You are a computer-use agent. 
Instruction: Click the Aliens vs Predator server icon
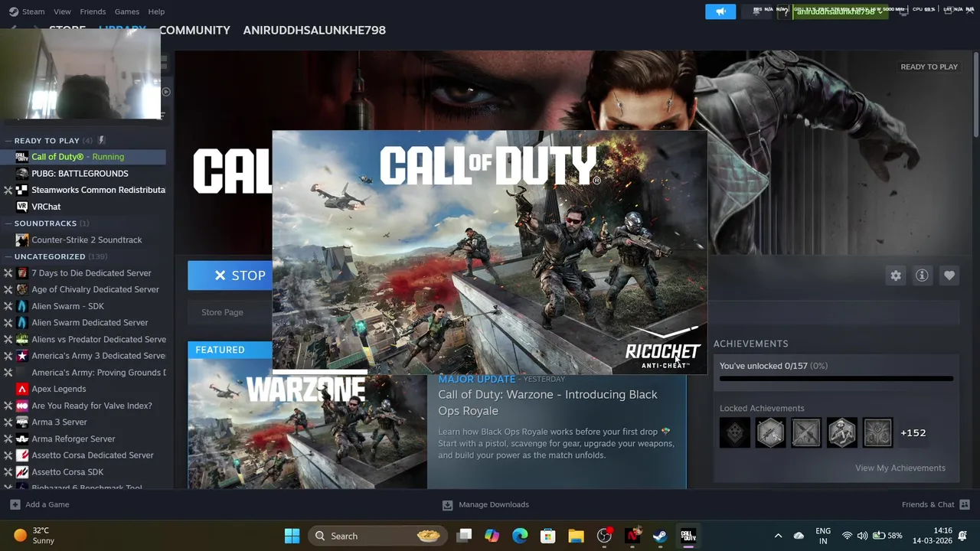[22, 339]
